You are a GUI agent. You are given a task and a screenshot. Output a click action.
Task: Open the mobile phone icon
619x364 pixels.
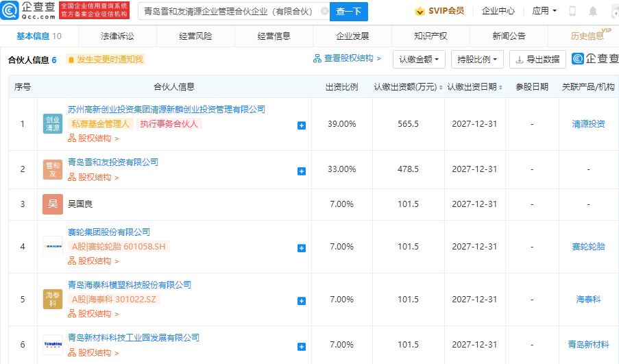click(x=572, y=11)
